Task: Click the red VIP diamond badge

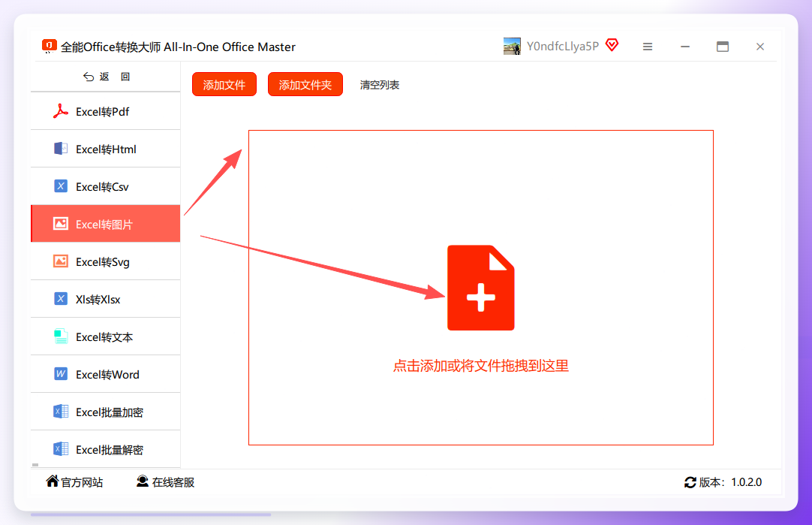Action: (612, 45)
